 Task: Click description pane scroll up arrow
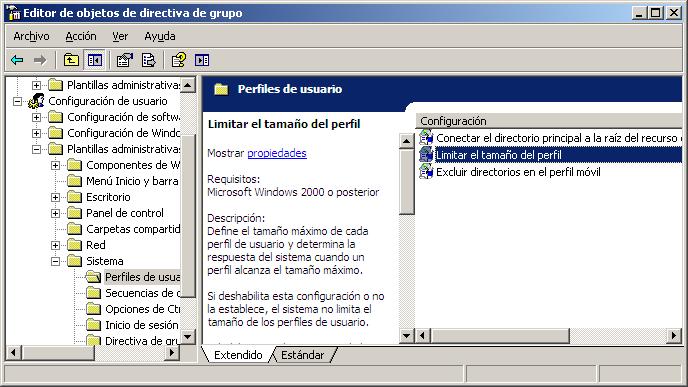(406, 141)
